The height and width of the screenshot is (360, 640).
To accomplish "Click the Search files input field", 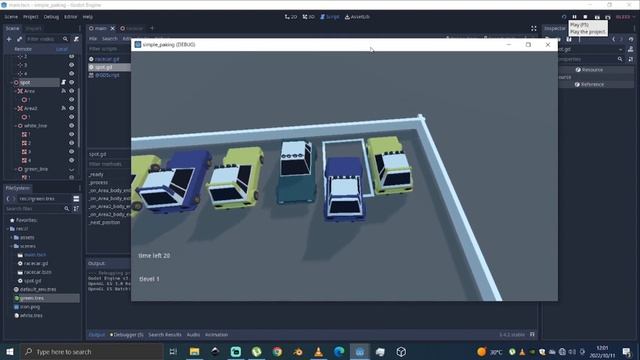I will click(x=37, y=209).
